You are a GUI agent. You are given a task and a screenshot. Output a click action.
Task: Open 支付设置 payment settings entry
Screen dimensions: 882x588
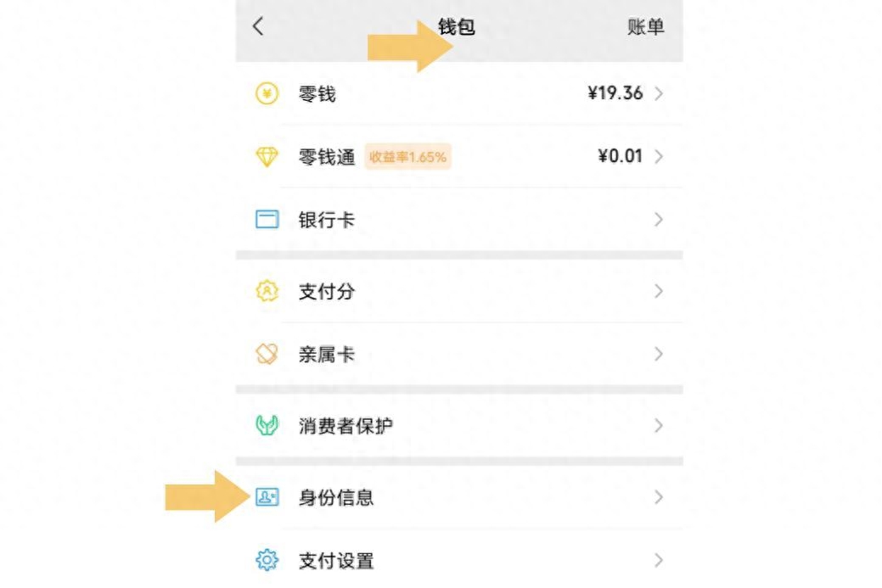pyautogui.click(x=336, y=560)
